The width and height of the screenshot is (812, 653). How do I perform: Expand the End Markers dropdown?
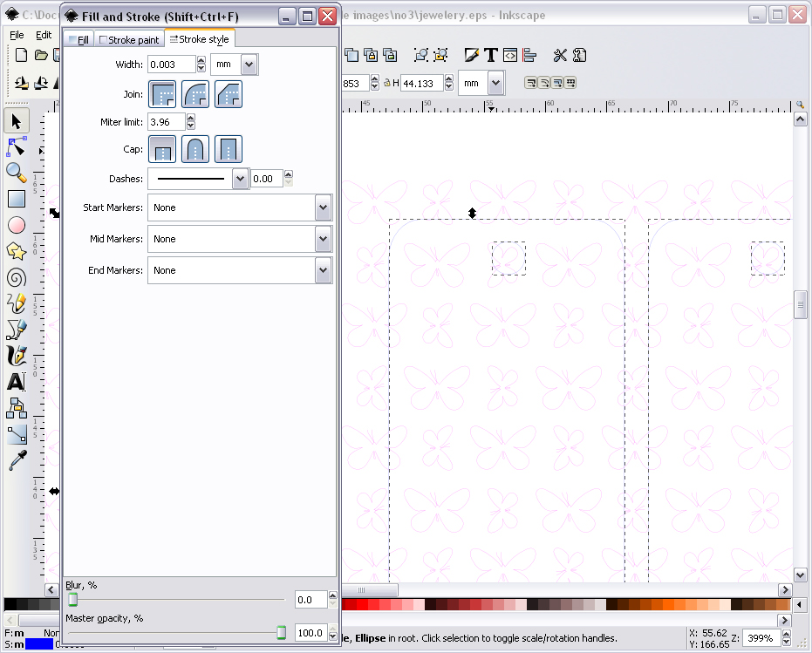coord(323,270)
